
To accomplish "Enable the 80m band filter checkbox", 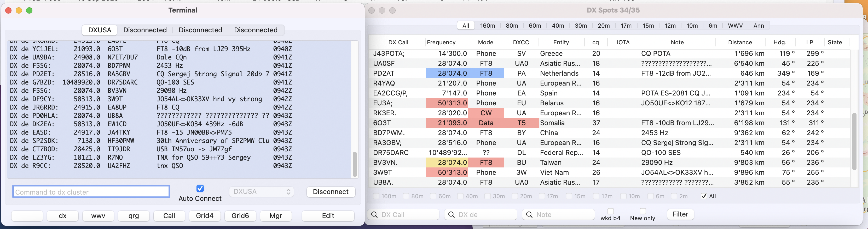I will (406, 196).
